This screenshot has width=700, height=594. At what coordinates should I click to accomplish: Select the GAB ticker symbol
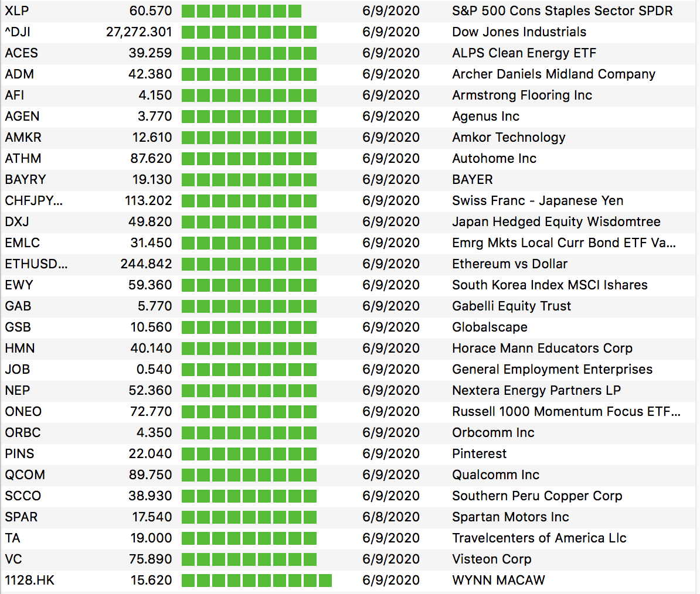click(x=18, y=306)
